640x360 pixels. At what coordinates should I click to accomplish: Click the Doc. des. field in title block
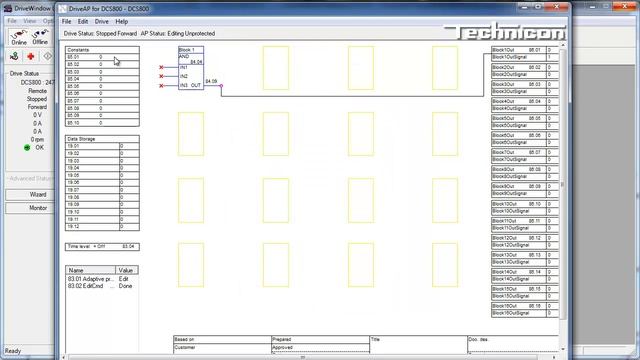pyautogui.click(x=513, y=344)
